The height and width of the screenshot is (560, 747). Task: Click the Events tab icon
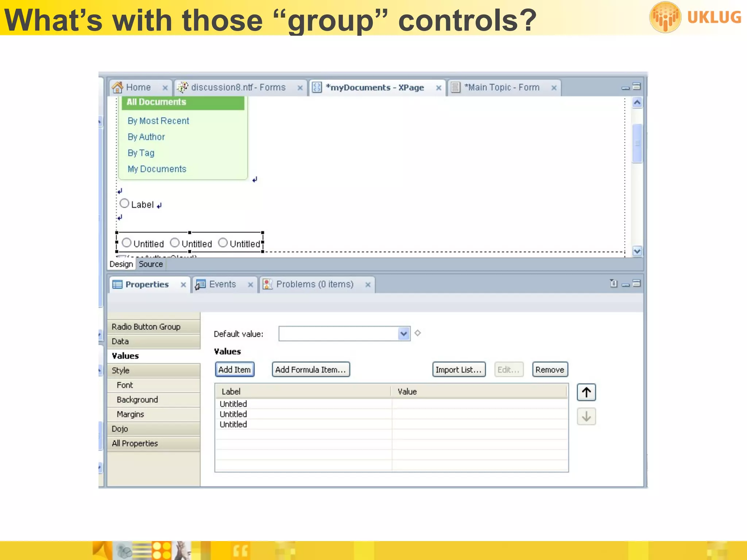coord(200,284)
